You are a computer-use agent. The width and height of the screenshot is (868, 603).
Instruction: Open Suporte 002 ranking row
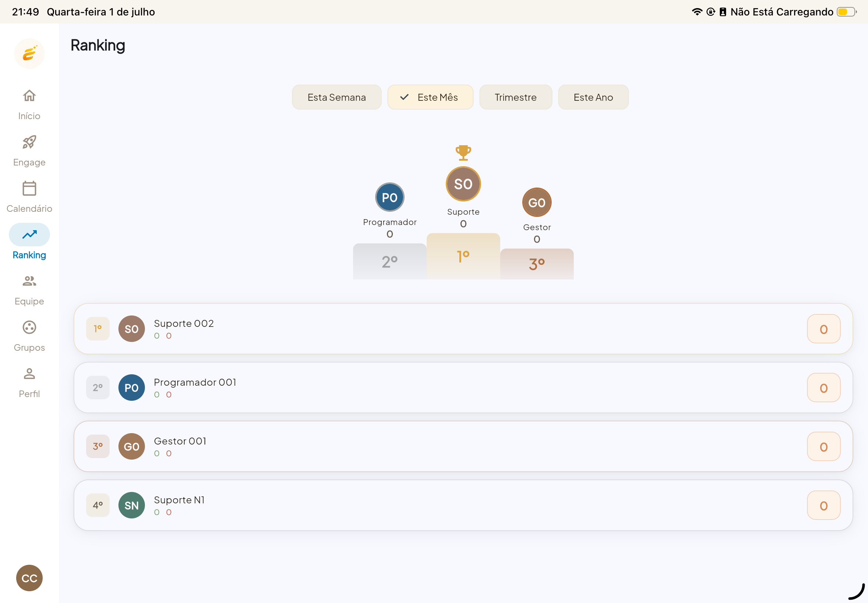(463, 329)
